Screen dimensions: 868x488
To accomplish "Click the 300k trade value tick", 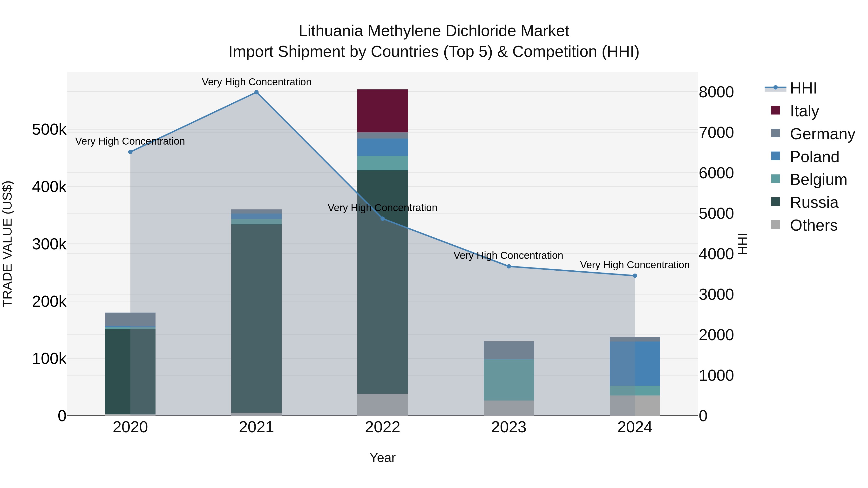I will click(x=49, y=244).
